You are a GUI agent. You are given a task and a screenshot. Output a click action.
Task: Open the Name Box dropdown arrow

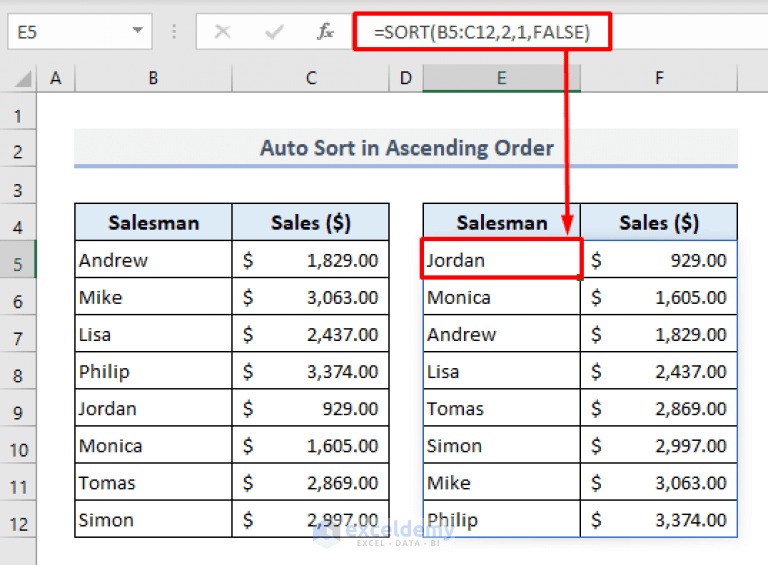click(x=138, y=31)
